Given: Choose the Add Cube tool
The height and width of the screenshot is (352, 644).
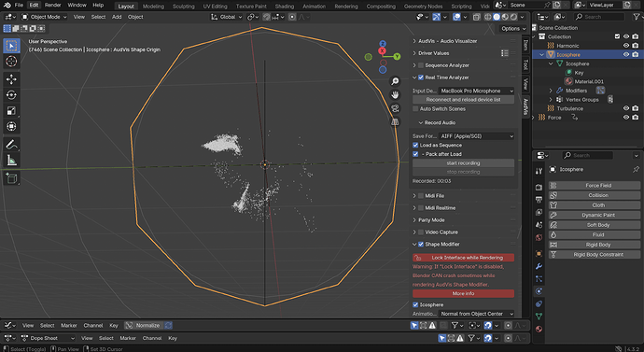Looking at the screenshot, I should 11,178.
